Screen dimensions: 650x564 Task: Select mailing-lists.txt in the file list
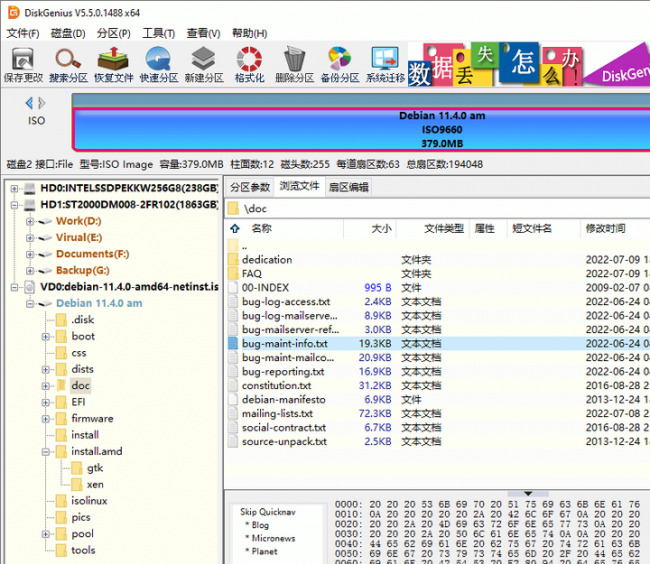(277, 414)
